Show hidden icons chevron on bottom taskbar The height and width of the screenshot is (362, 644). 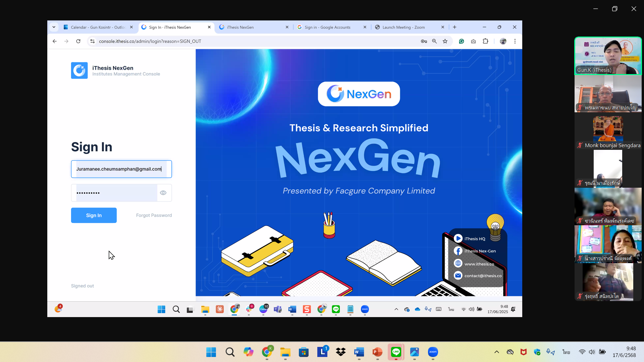pos(497,352)
